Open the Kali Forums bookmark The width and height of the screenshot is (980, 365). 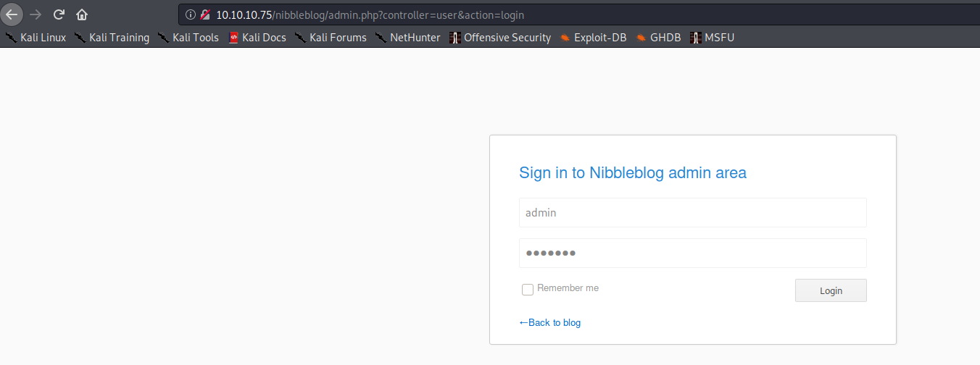(331, 38)
